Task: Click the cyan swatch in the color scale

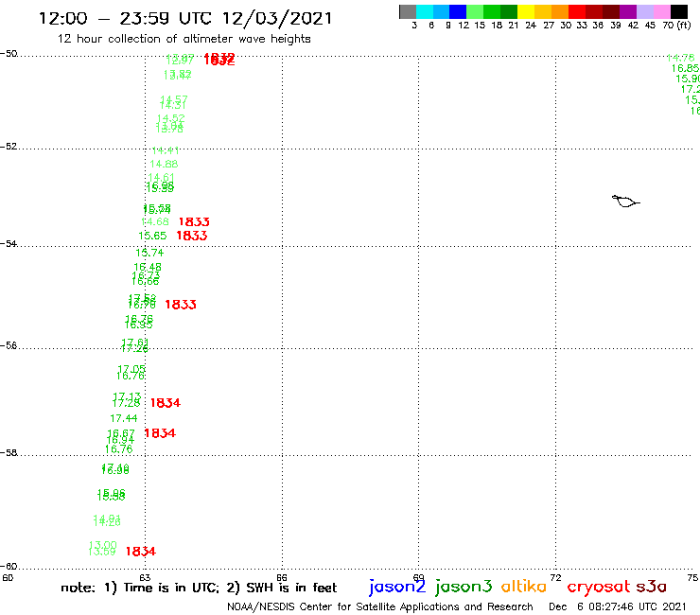Action: 425,11
